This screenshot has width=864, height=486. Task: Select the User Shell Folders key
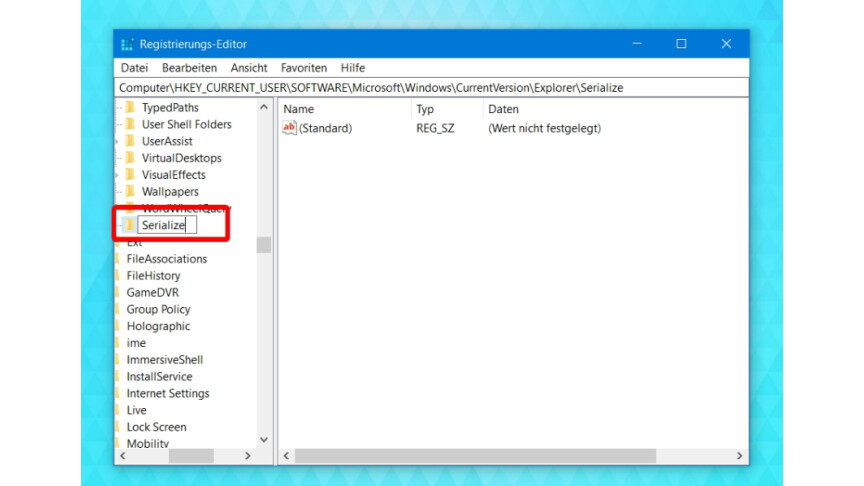[186, 125]
